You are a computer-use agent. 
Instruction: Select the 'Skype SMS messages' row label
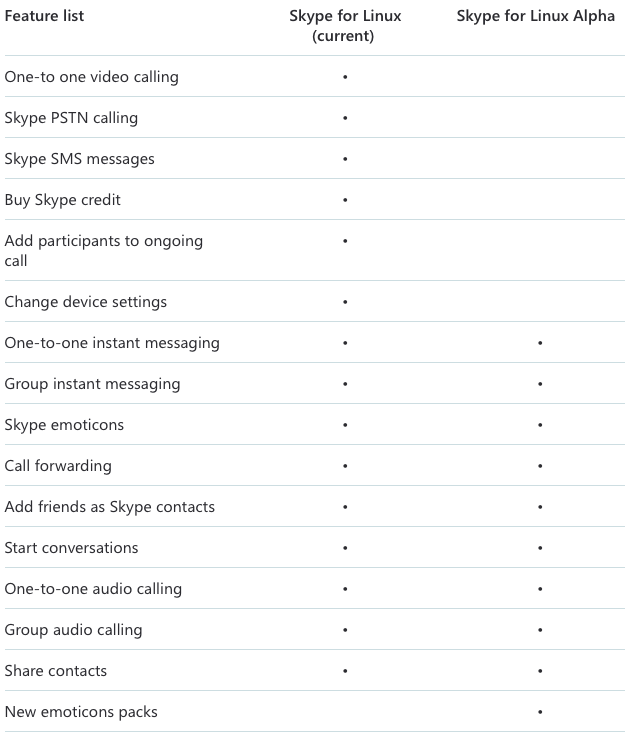click(79, 159)
